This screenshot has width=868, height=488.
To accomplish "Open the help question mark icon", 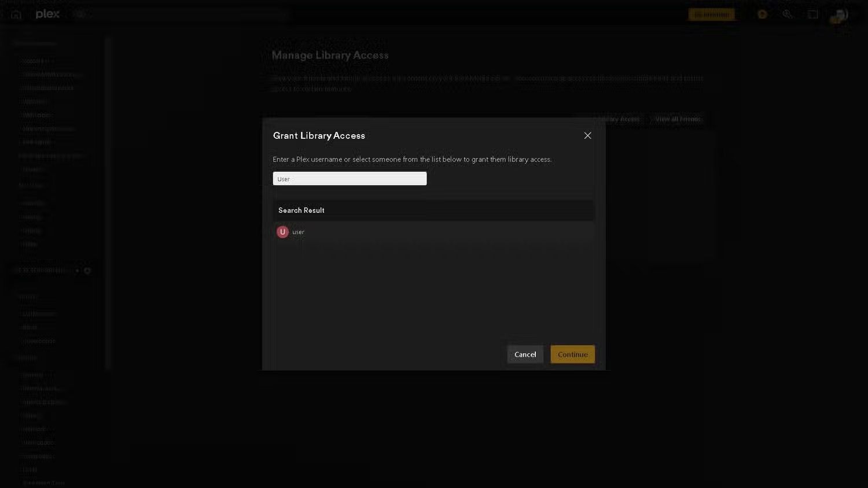I will [x=762, y=14].
